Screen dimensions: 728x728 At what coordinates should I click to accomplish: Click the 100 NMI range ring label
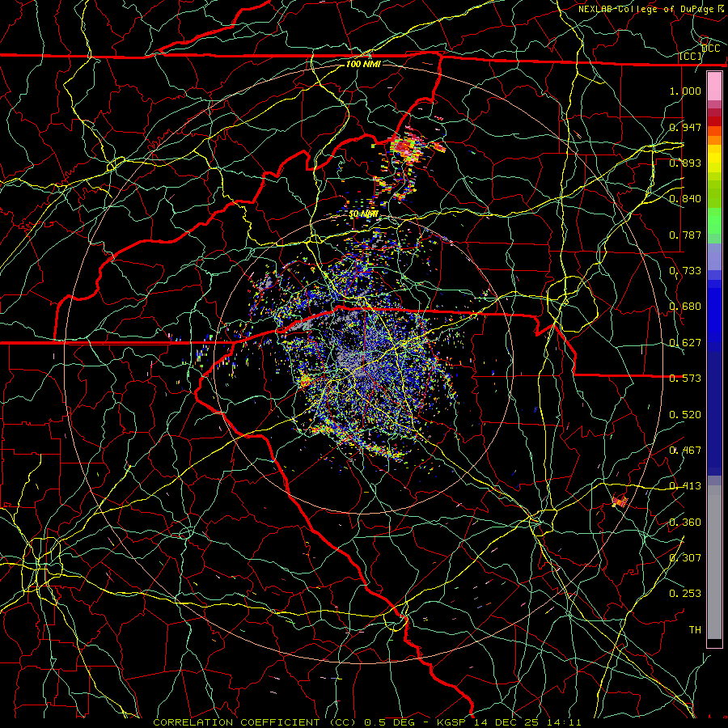363,64
